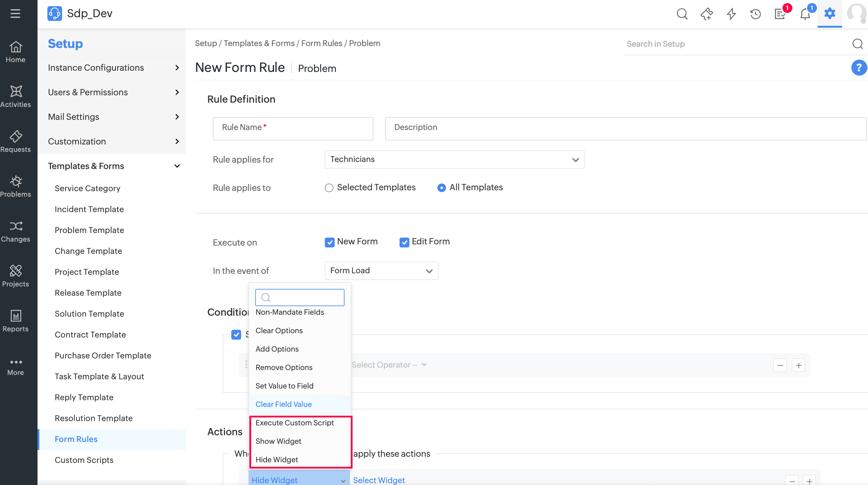Screen dimensions: 868x485
Task: Select Changes from the left navigation
Action: (16, 231)
